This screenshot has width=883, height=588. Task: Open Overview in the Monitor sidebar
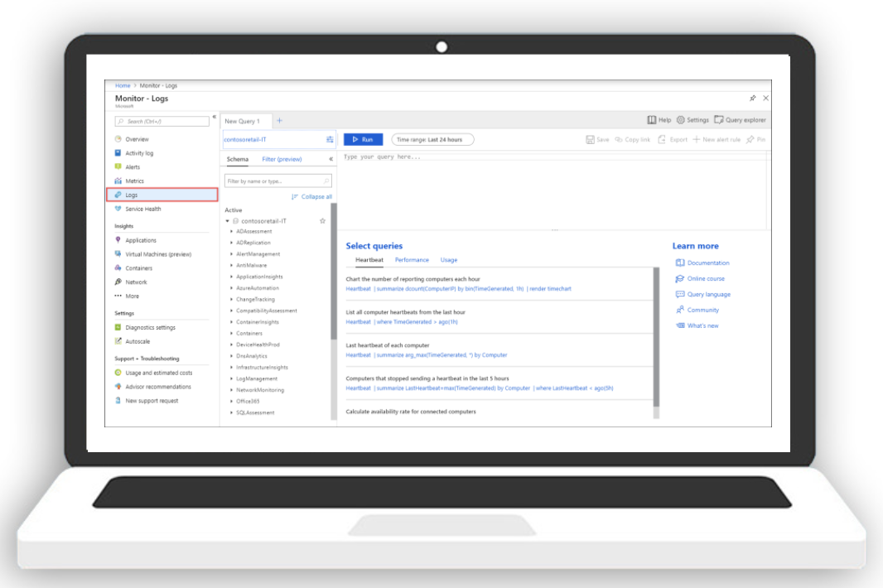[137, 139]
